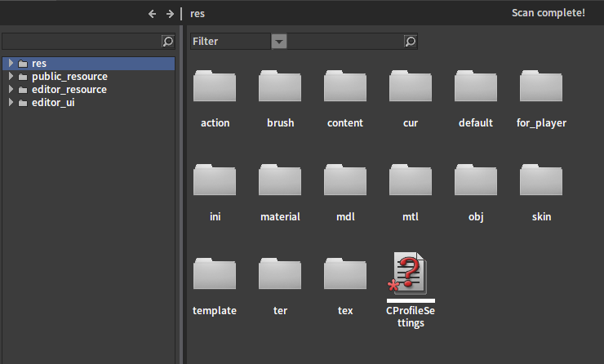Image resolution: width=604 pixels, height=364 pixels.
Task: Select the for_player folder icon
Action: (x=541, y=86)
